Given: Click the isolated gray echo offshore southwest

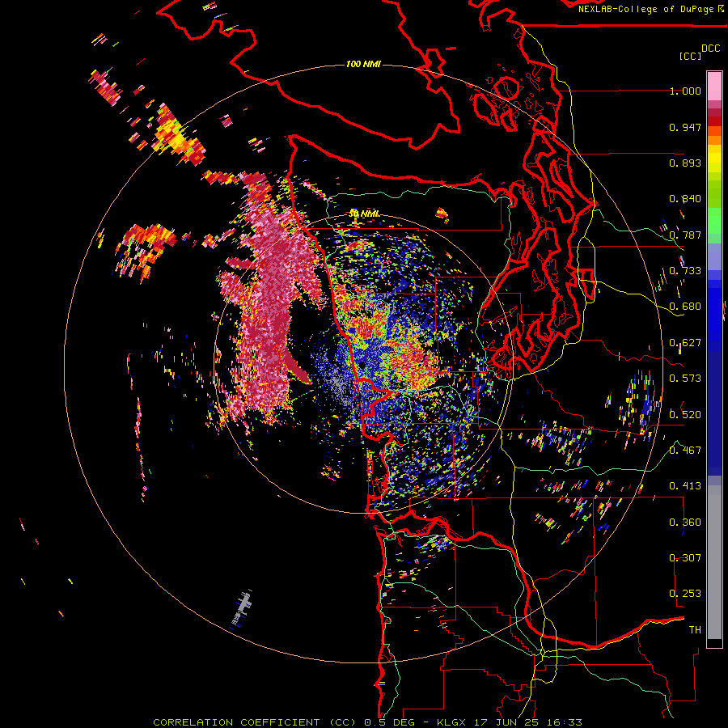Looking at the screenshot, I should (x=243, y=607).
